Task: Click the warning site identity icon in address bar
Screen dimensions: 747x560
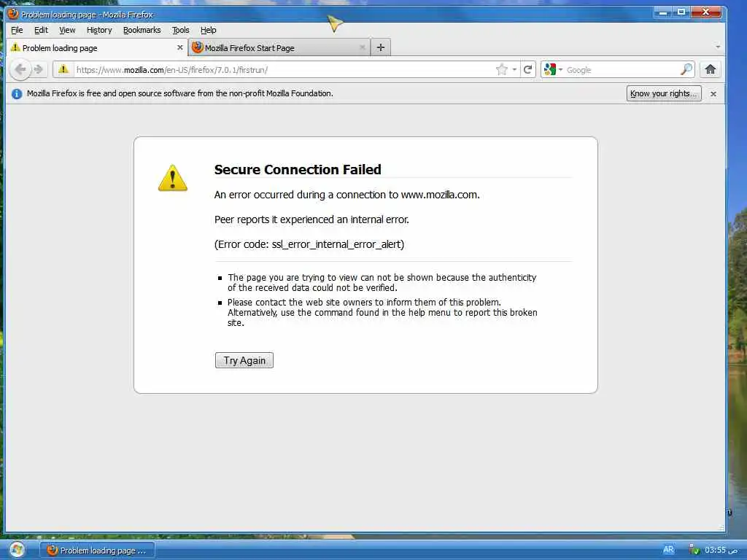Action: pos(63,69)
